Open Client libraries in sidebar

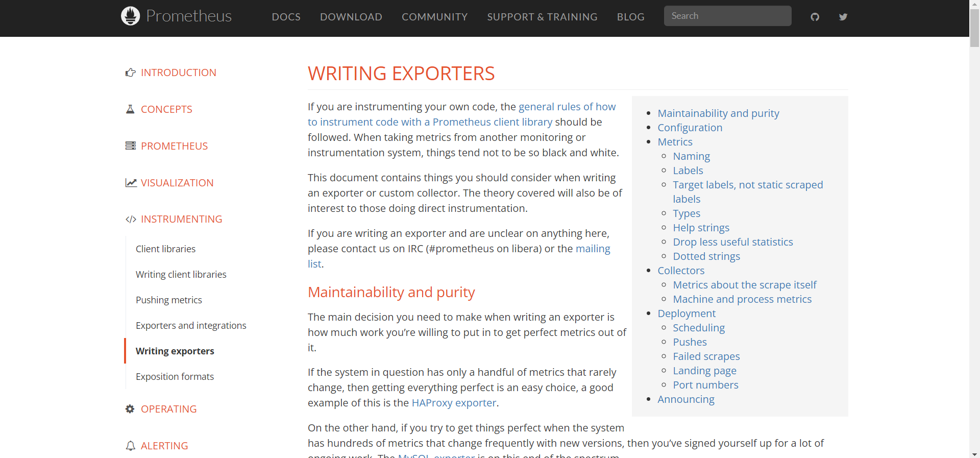(x=166, y=249)
